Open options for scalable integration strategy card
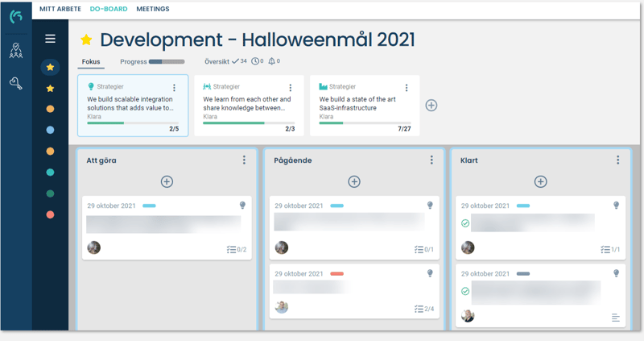Image resolution: width=644 pixels, height=341 pixels. pos(175,88)
